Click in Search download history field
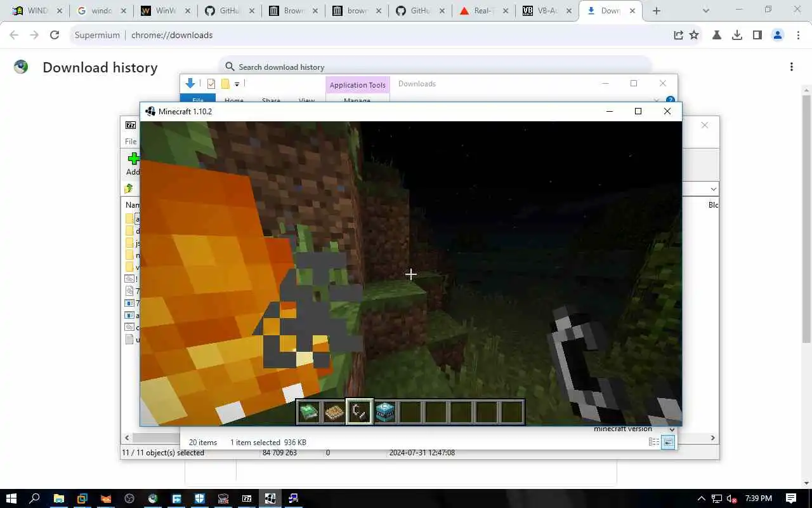Image resolution: width=812 pixels, height=508 pixels. pos(435,67)
